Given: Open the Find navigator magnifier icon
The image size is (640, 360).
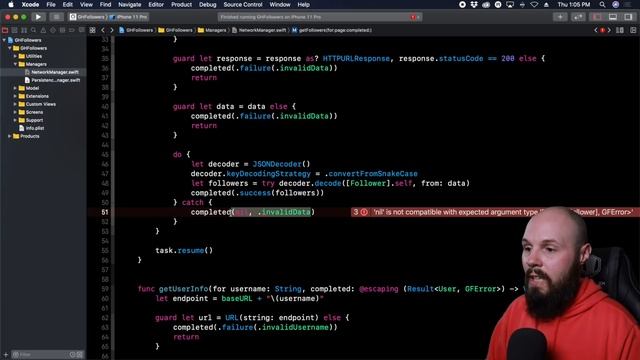Looking at the screenshot, I should [33, 30].
